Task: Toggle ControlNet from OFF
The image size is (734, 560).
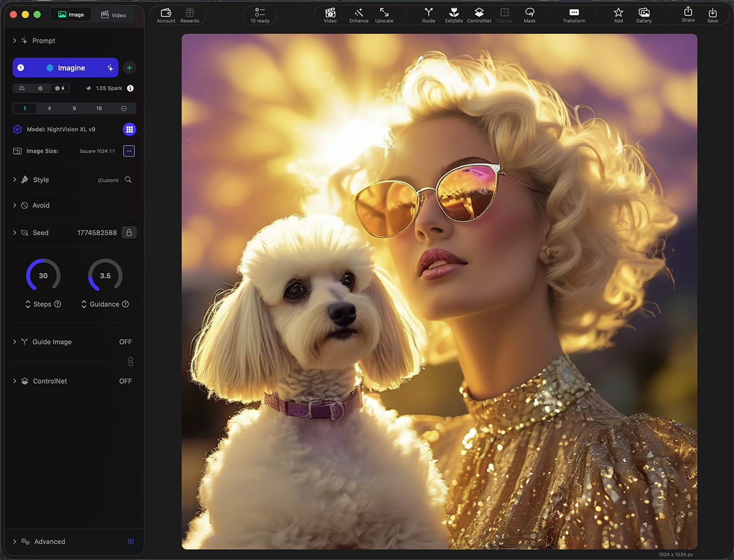Action: click(125, 381)
